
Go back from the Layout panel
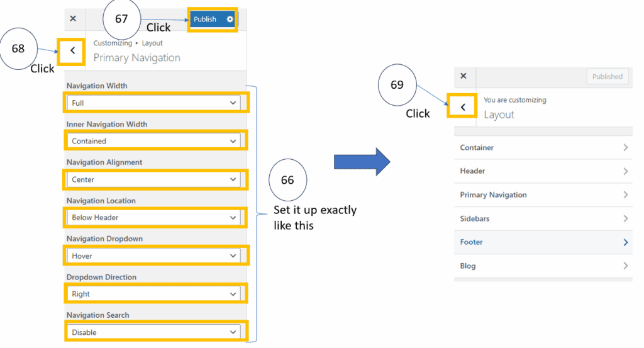click(x=463, y=107)
